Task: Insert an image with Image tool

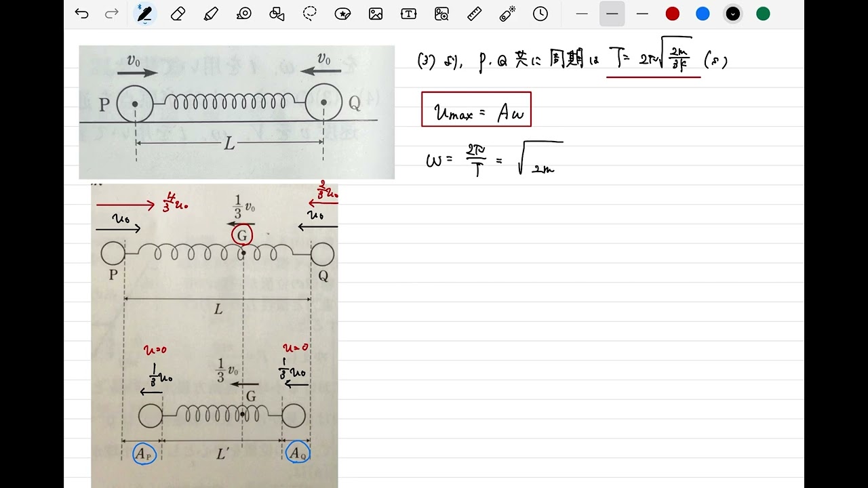Action: coord(376,14)
